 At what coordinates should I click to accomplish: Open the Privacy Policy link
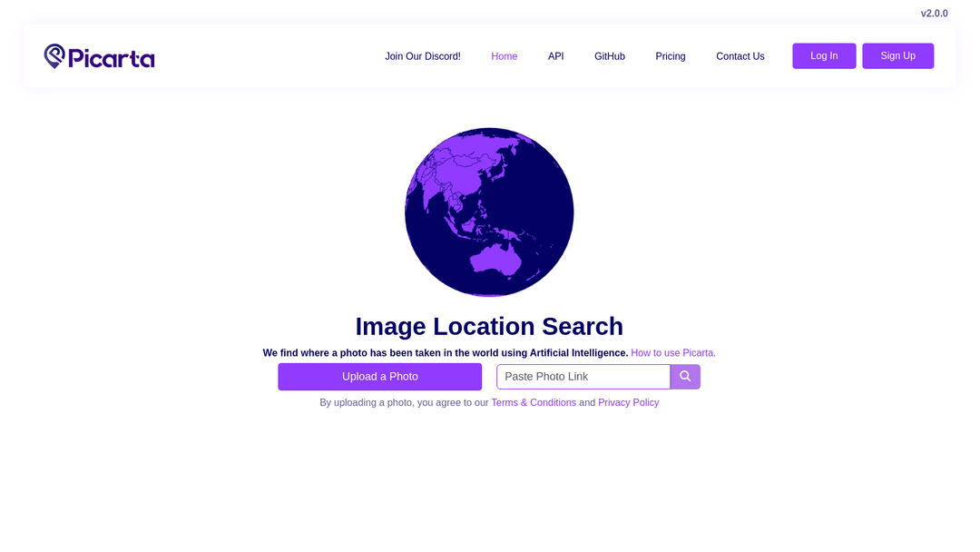(x=628, y=402)
